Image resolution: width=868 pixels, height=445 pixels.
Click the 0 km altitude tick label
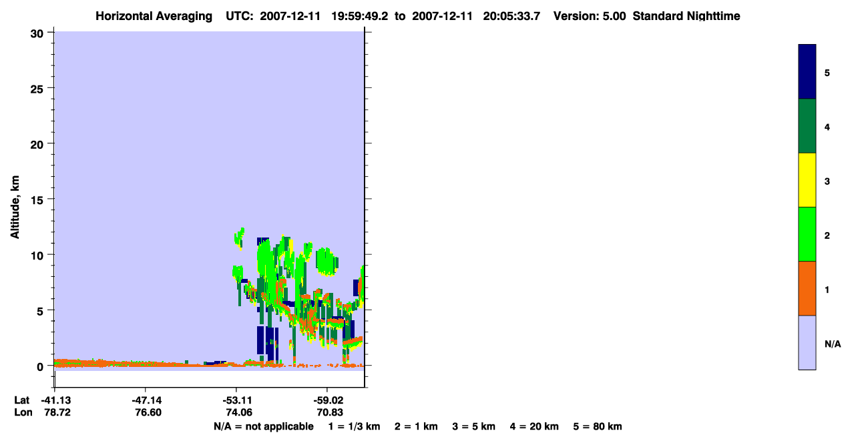[41, 366]
